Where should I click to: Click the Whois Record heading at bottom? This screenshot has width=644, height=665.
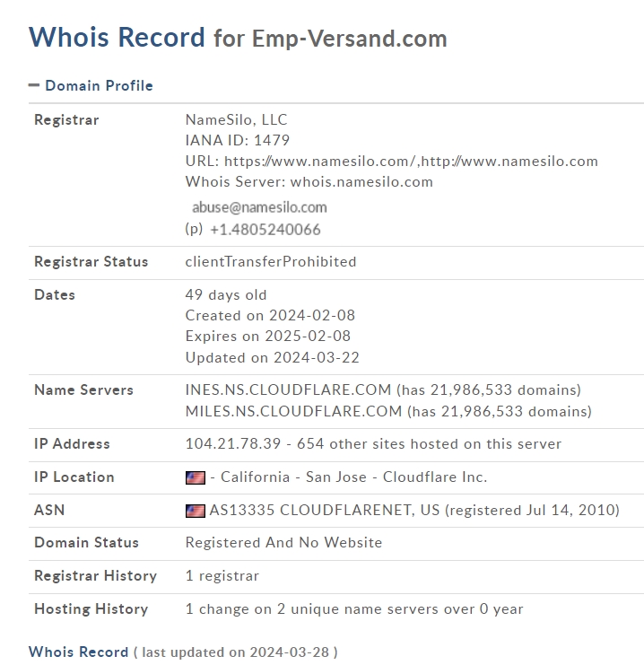(x=78, y=652)
